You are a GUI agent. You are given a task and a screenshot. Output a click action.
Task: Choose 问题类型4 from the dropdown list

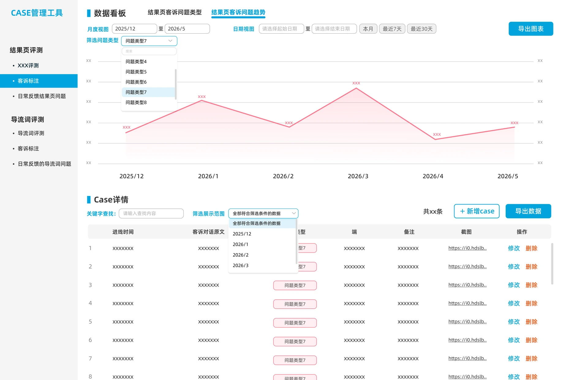coord(148,62)
